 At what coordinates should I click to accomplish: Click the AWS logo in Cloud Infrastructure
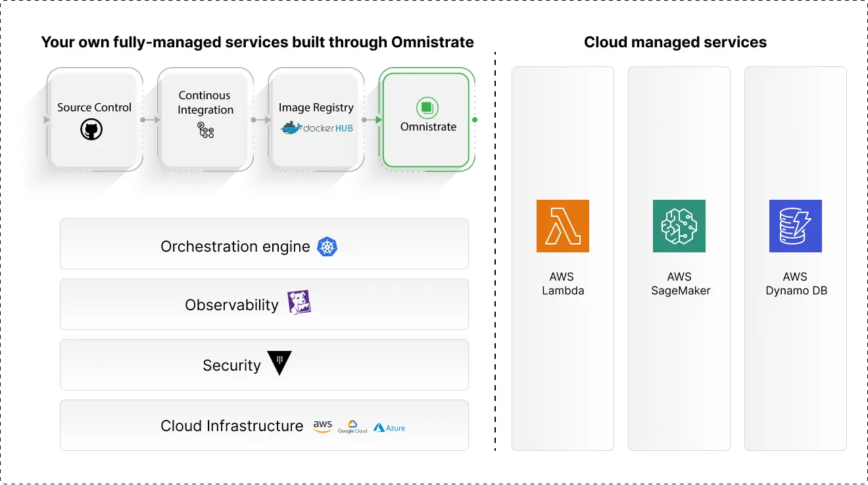(323, 427)
